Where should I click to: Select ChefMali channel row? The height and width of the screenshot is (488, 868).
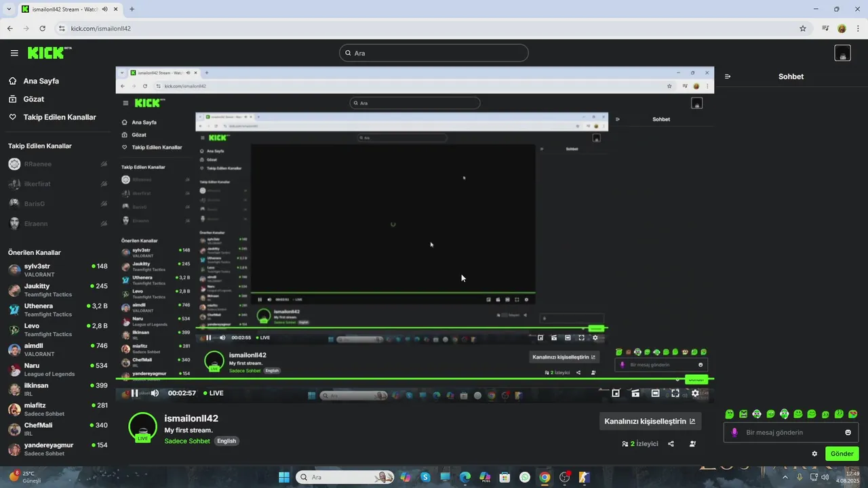[58, 429]
